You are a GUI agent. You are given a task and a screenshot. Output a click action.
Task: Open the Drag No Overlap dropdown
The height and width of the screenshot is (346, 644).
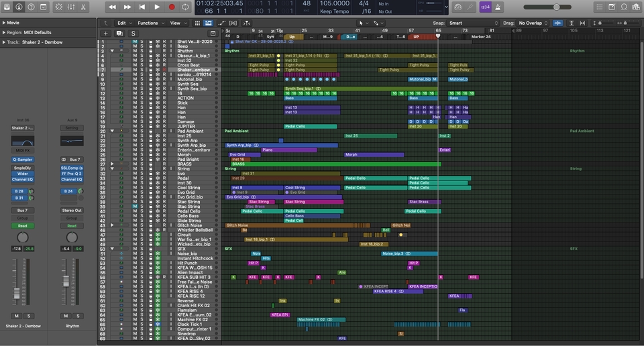(533, 23)
